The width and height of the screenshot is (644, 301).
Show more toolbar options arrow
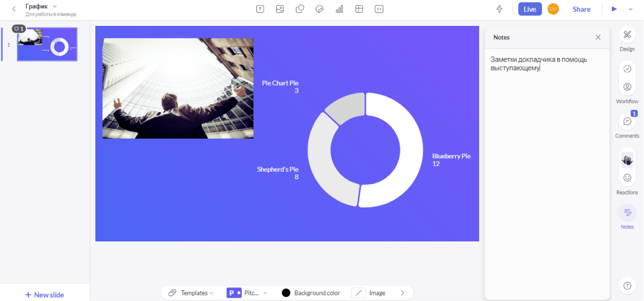tap(402, 293)
